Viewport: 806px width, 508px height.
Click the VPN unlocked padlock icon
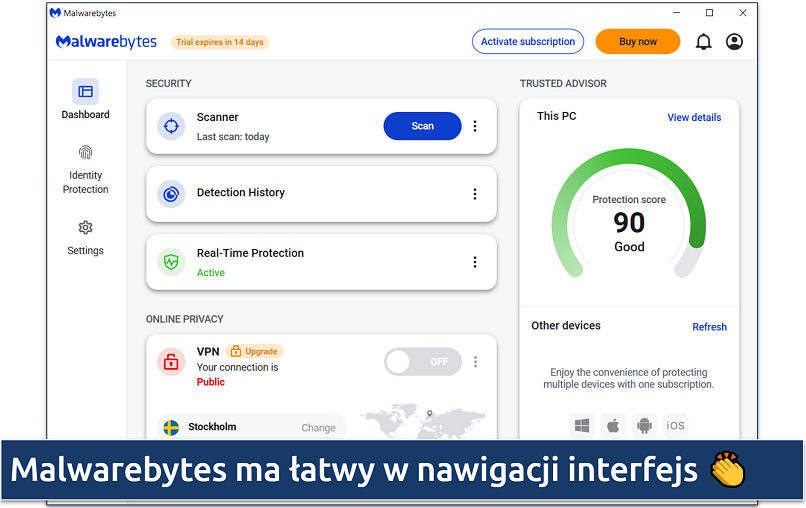[x=171, y=362]
